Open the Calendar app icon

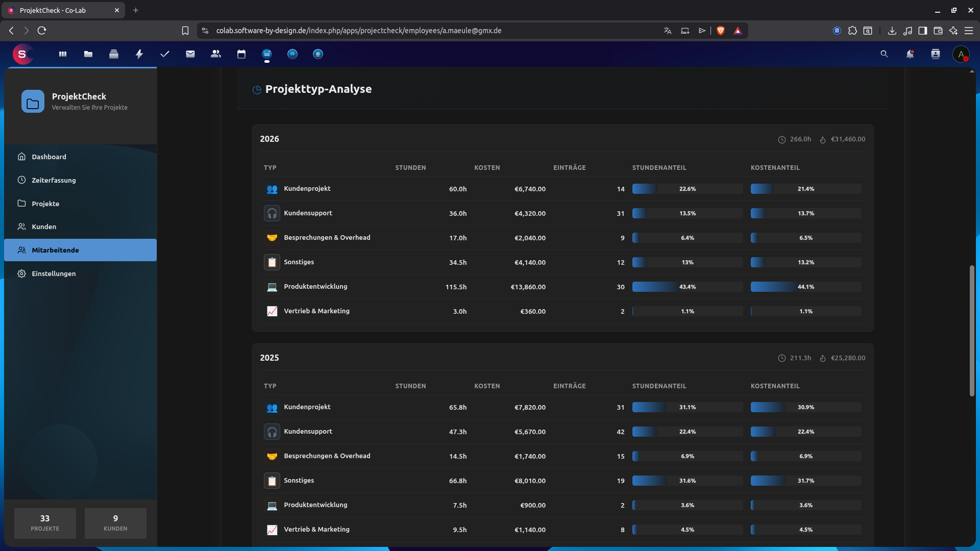241,54
